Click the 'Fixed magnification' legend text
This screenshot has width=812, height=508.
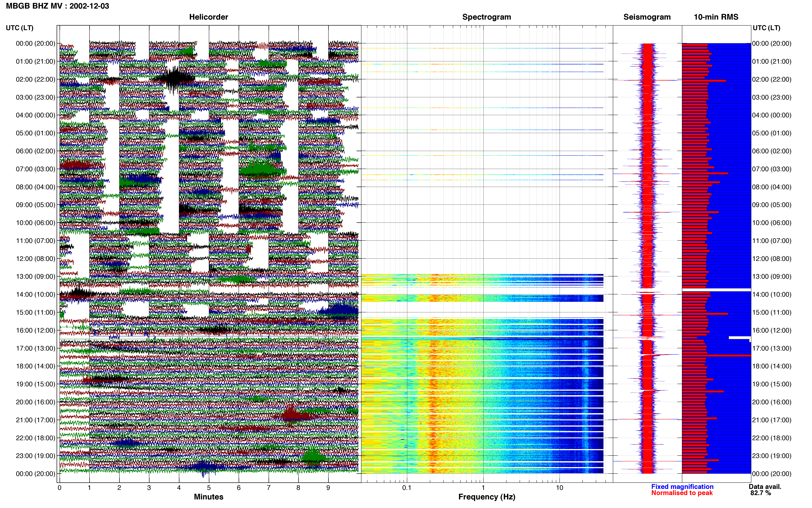682,487
